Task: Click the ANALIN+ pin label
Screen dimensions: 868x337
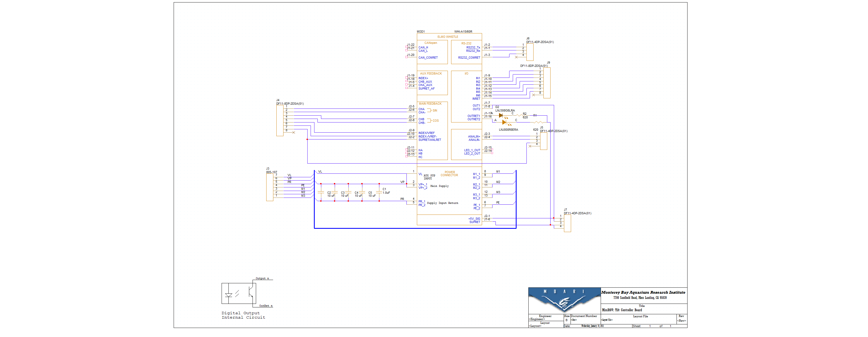Action: coord(474,136)
